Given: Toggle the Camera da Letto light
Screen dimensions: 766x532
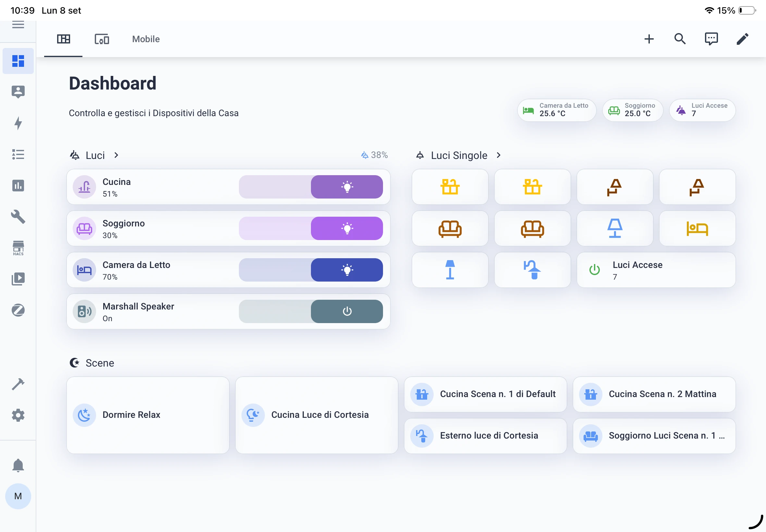Looking at the screenshot, I should tap(347, 270).
